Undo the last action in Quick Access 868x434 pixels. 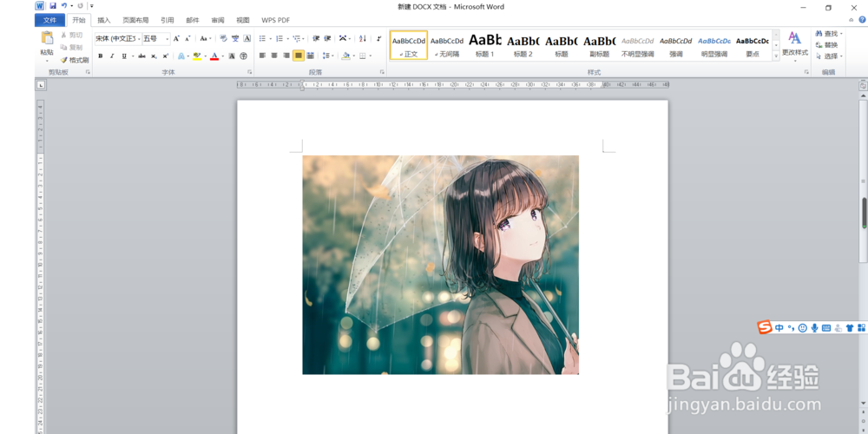64,5
